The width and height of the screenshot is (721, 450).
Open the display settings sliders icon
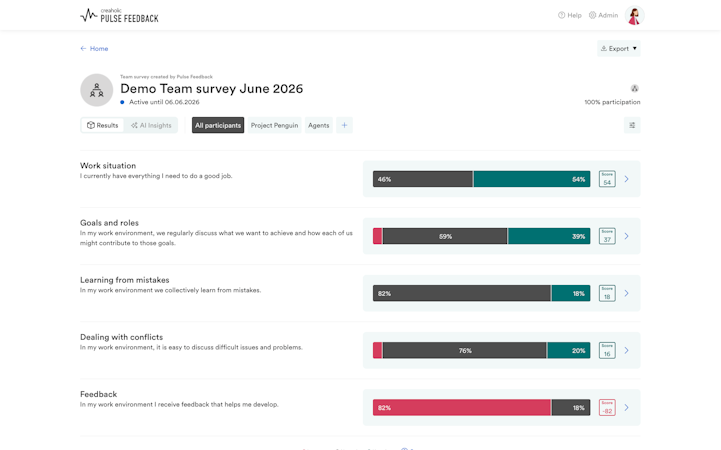[632, 125]
